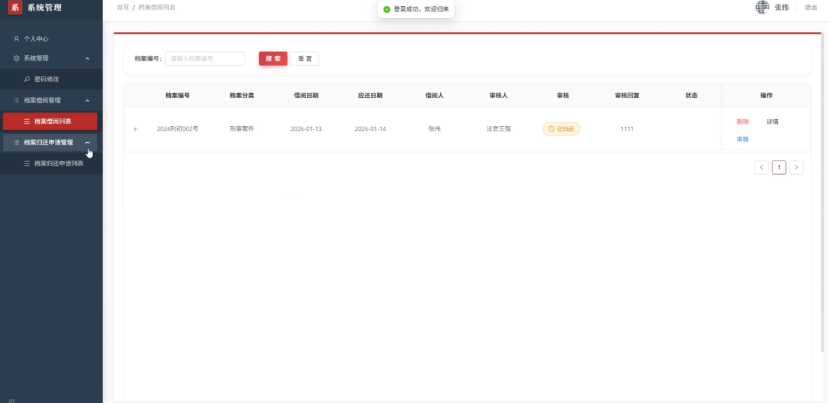Image resolution: width=829 pixels, height=403 pixels.
Task: Open 详情 for record 2024刑初002号
Action: (x=772, y=122)
